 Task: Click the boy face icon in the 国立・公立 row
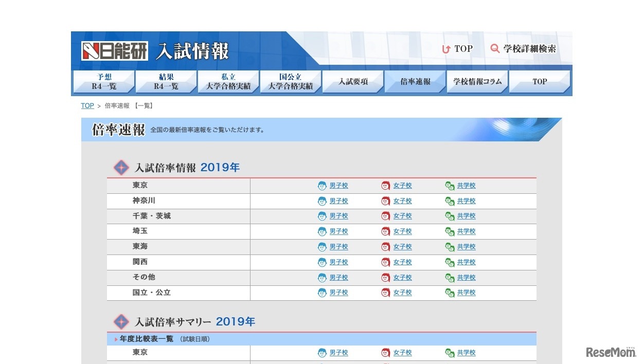pos(323,293)
